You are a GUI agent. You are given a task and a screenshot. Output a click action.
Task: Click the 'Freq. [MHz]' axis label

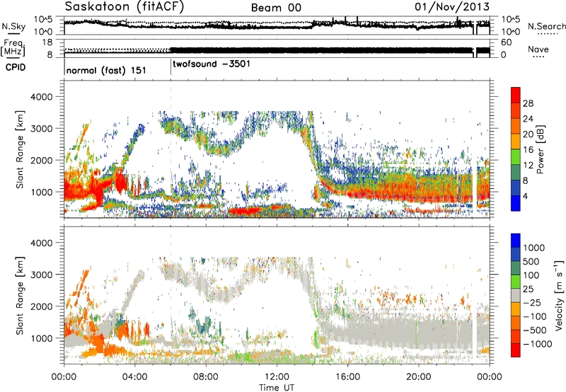point(13,48)
